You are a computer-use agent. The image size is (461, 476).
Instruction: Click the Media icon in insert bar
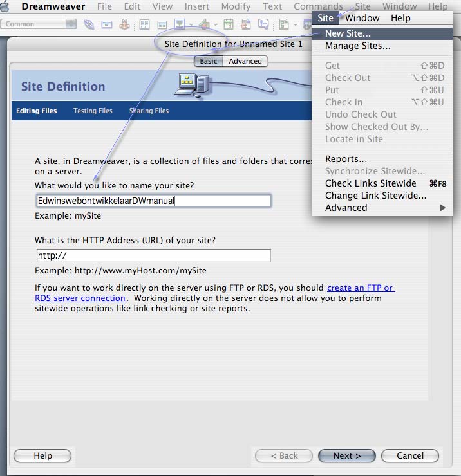[x=205, y=24]
